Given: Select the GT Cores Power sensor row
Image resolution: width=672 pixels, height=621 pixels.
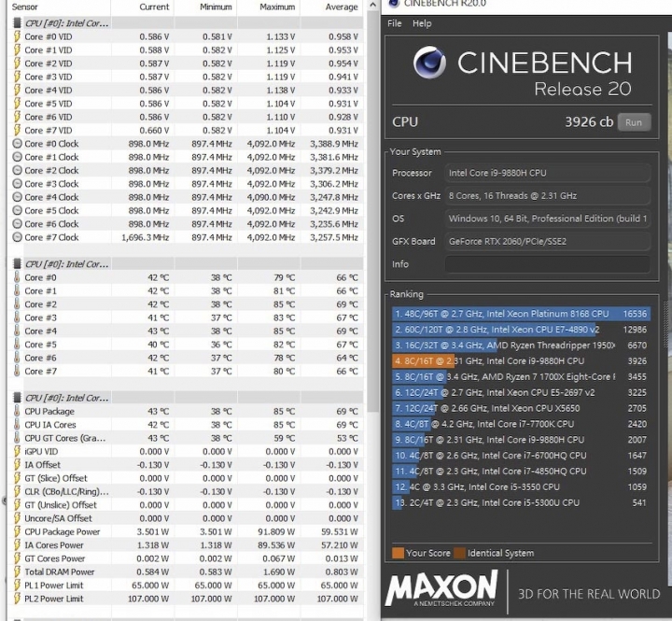Looking at the screenshot, I should 186,558.
